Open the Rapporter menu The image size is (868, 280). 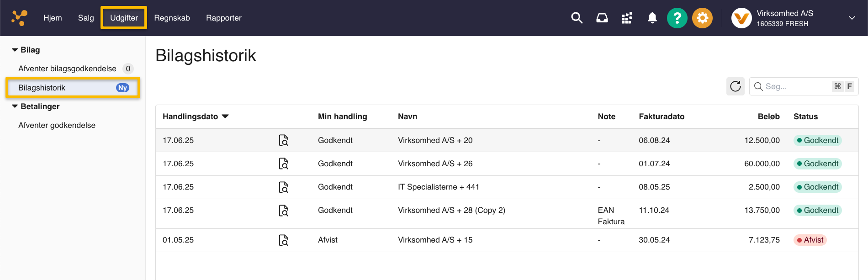223,18
